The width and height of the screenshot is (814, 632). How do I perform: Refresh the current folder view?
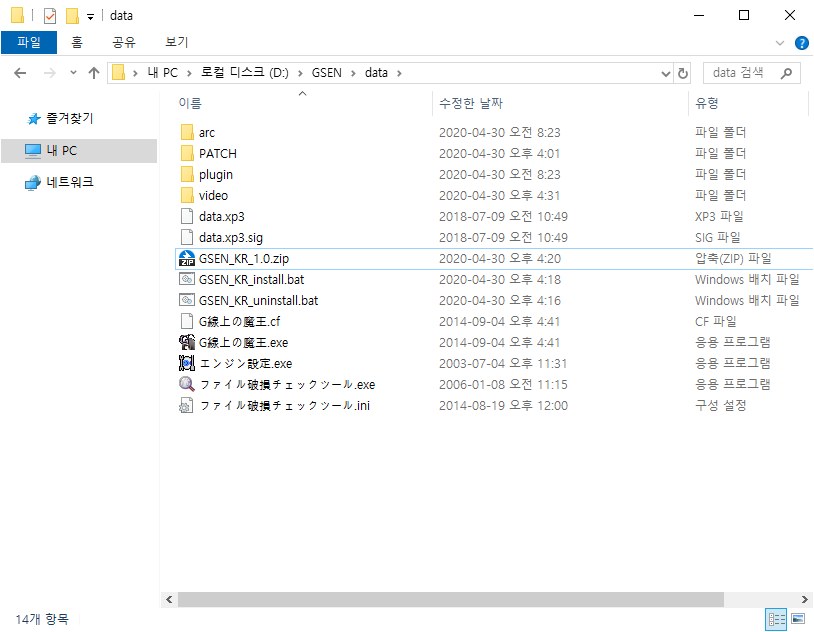pyautogui.click(x=683, y=73)
